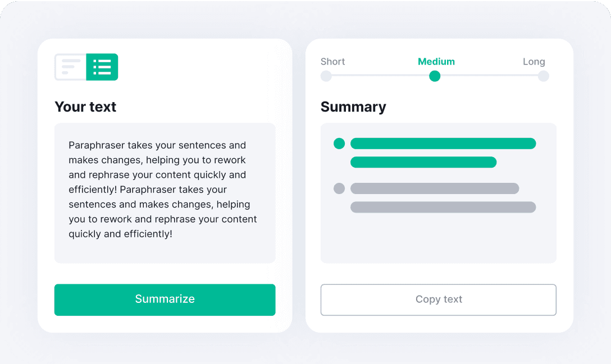Click the Medium label
This screenshot has height=364, width=611.
tap(436, 62)
